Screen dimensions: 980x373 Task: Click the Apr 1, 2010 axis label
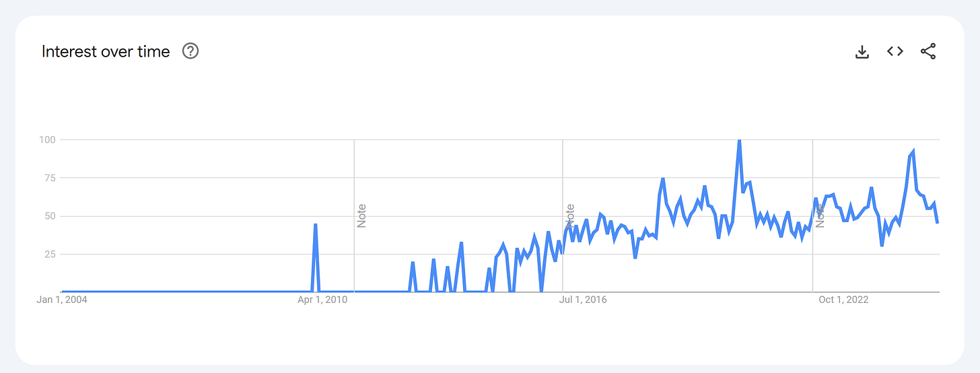(x=322, y=300)
